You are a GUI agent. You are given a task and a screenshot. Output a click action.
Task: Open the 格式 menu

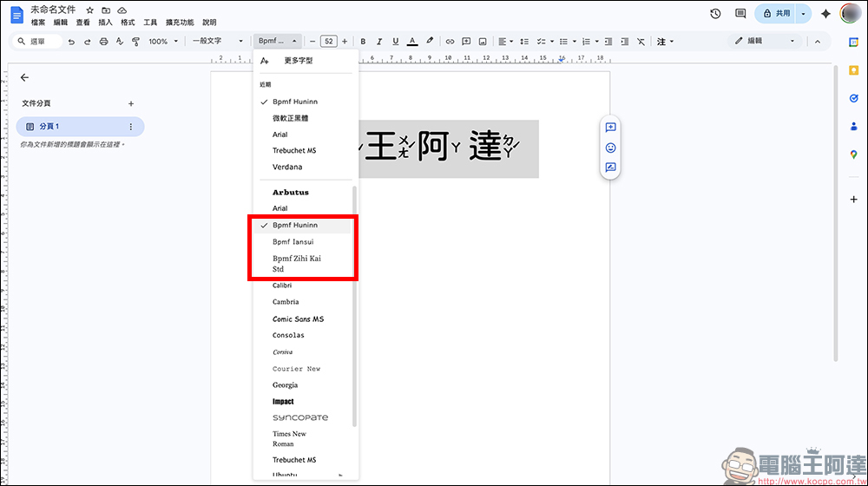pos(128,23)
